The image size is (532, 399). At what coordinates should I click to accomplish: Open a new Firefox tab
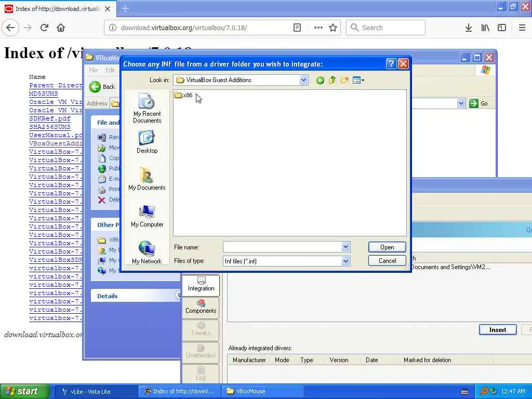[x=125, y=8]
